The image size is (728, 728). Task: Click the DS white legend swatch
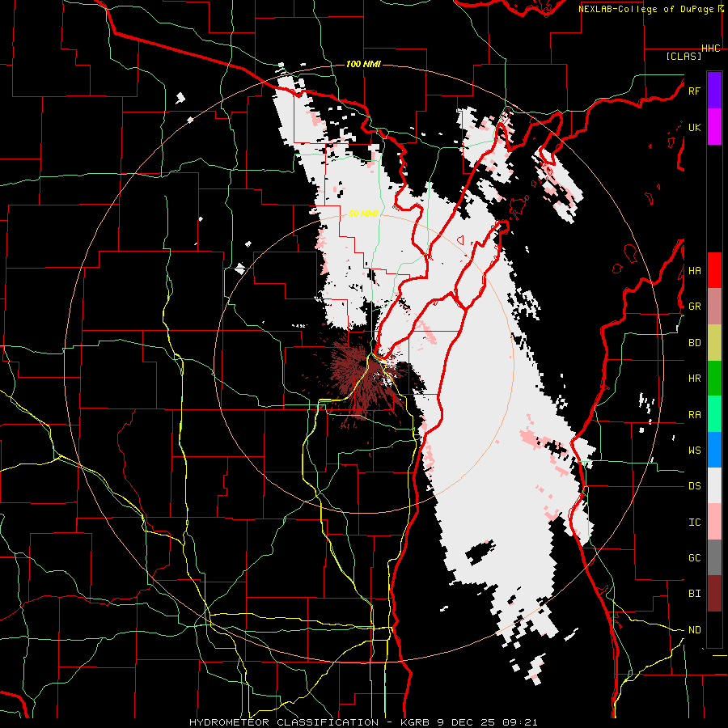click(714, 485)
